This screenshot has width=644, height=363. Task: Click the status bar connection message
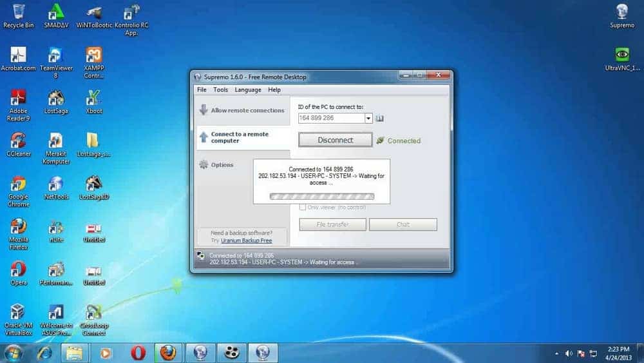pyautogui.click(x=283, y=259)
